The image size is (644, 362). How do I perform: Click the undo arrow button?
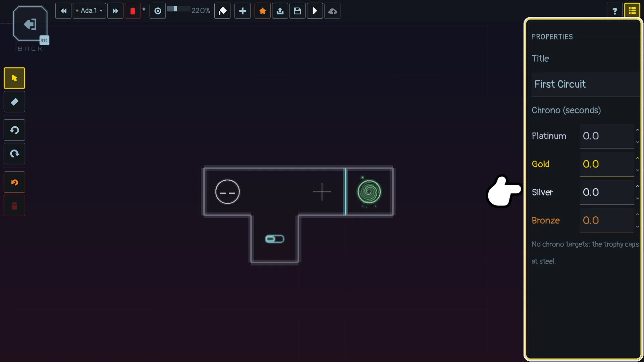pos(14,130)
